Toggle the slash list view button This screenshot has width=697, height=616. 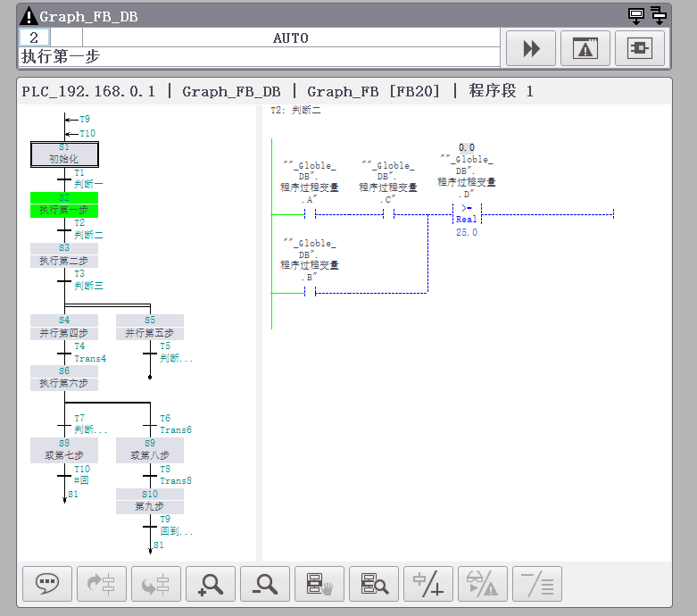tap(537, 584)
